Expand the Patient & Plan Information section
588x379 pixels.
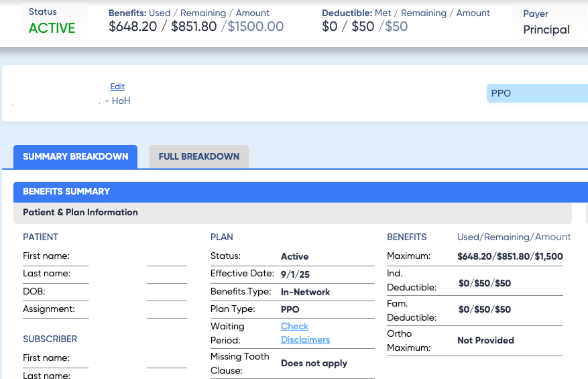click(292, 213)
